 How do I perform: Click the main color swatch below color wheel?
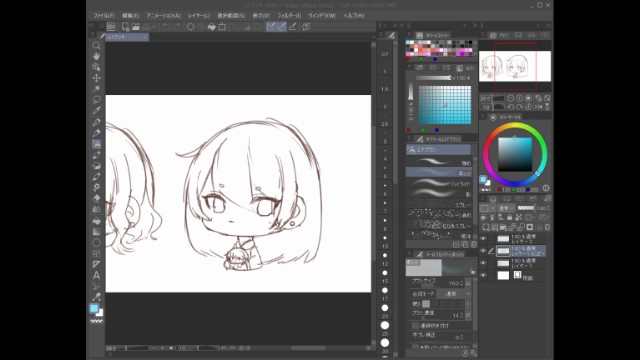[x=483, y=180]
